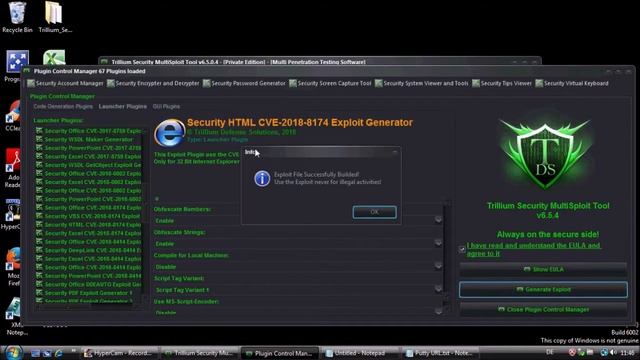The height and width of the screenshot is (360, 640).
Task: Switch to the GUI Plugins tab
Action: click(x=166, y=106)
